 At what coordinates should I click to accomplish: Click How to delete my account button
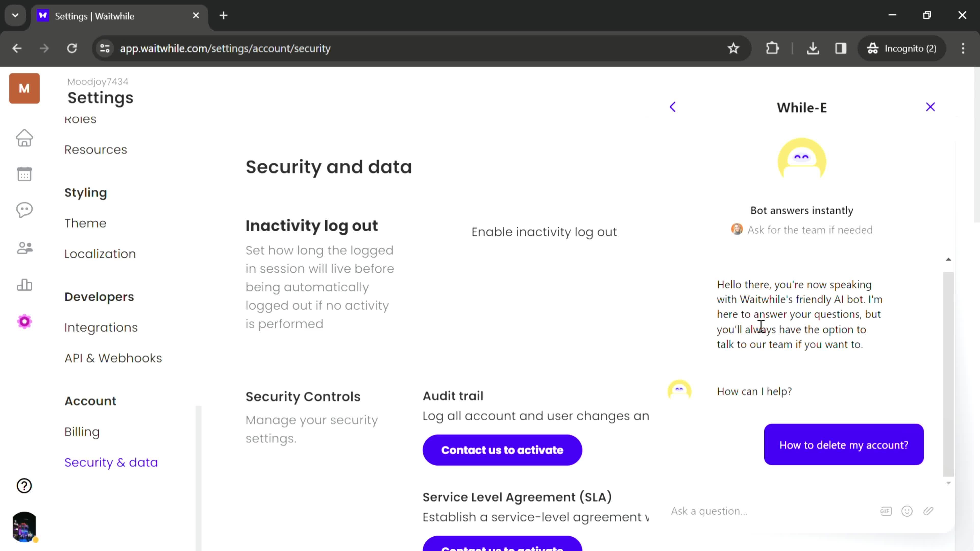point(844,445)
